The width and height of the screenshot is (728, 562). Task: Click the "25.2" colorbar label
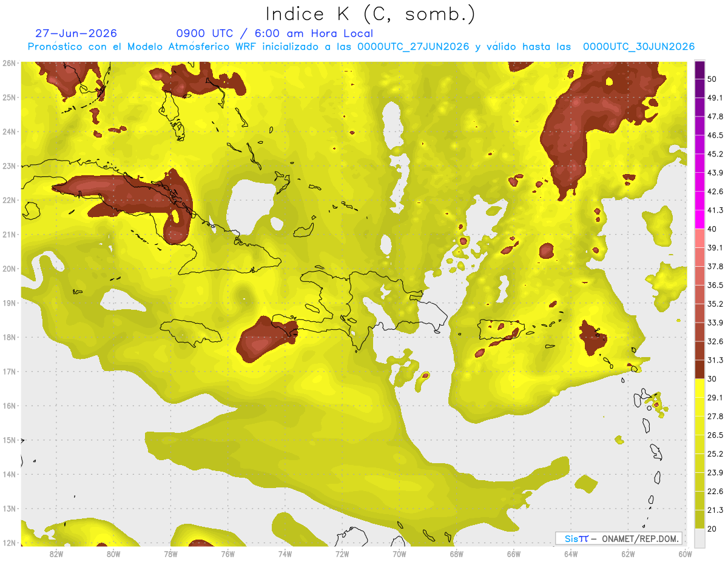click(715, 453)
